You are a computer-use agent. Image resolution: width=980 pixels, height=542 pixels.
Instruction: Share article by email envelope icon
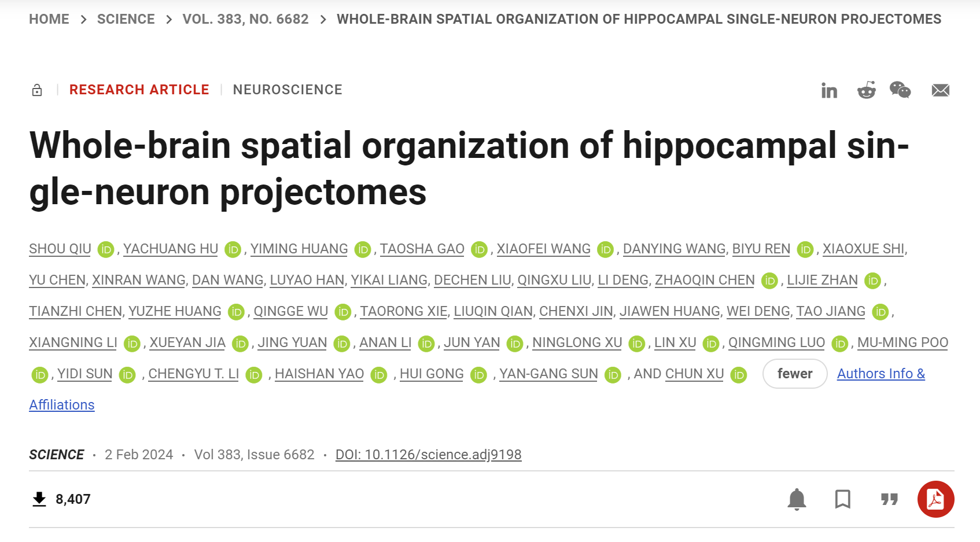[941, 90]
